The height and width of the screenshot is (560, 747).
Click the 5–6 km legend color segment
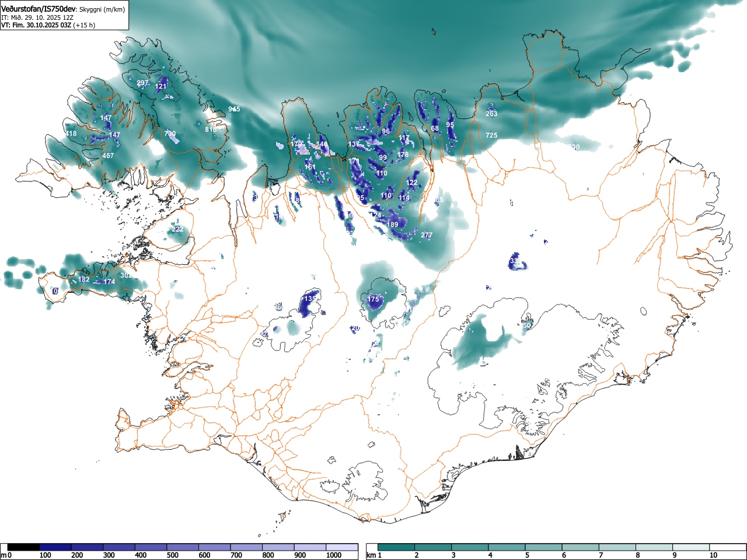coord(544,547)
